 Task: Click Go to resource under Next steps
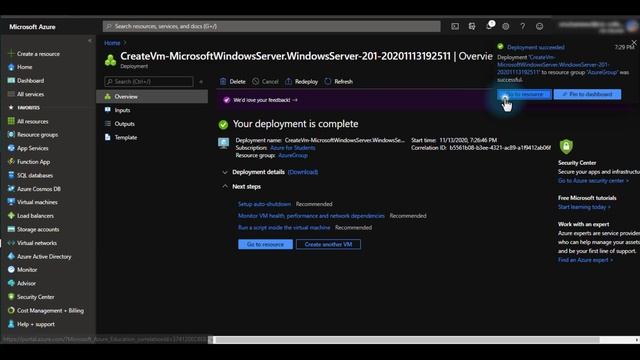coord(265,244)
